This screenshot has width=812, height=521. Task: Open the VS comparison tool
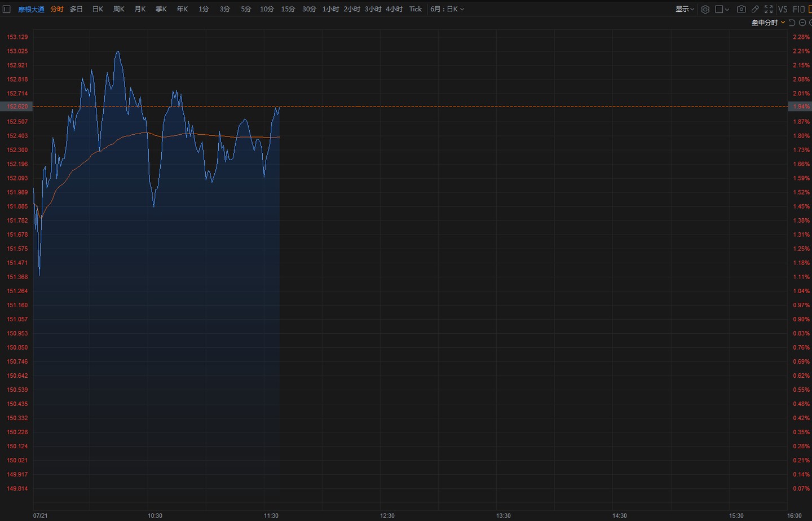[783, 9]
